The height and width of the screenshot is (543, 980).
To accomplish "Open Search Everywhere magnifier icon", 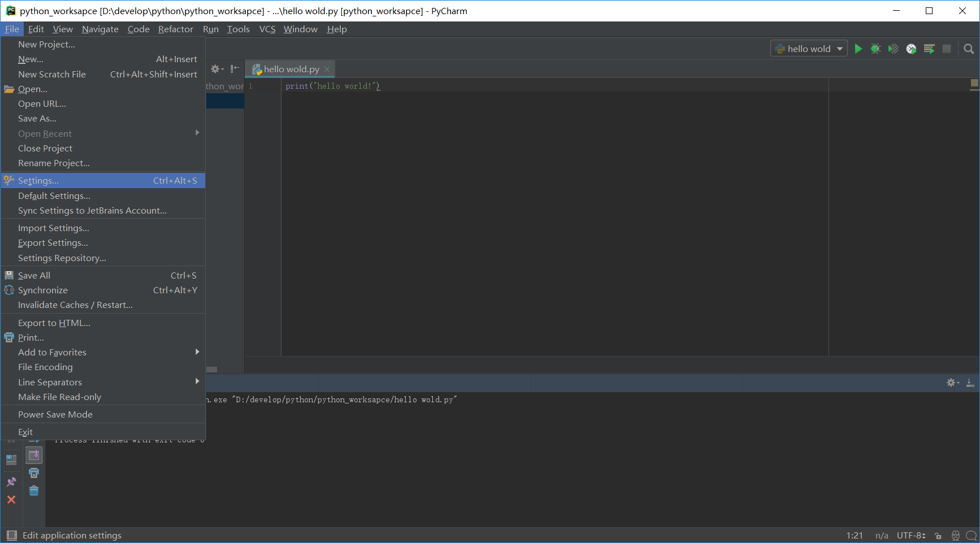I will pos(969,49).
